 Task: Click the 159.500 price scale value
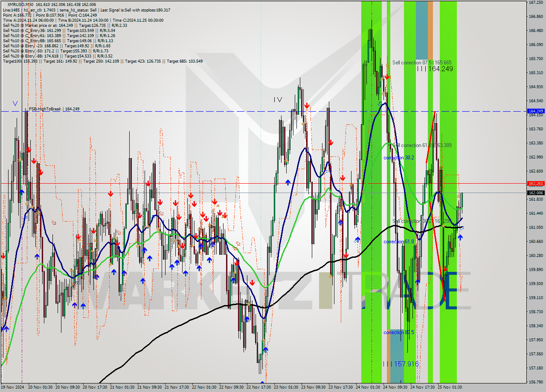pyautogui.click(x=536, y=284)
